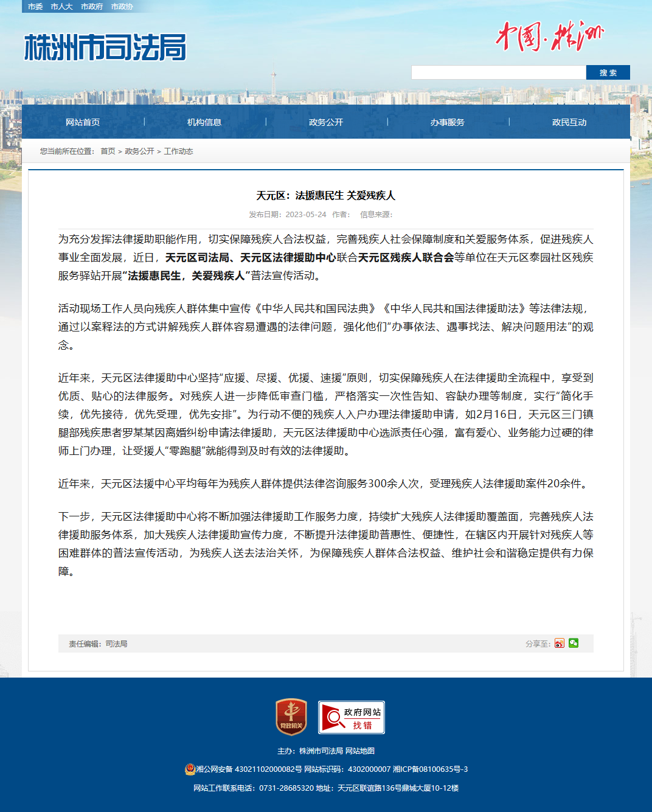Screen dimensions: 652x812
Task: Open the 网站首页 navigation tab
Action: [83, 122]
